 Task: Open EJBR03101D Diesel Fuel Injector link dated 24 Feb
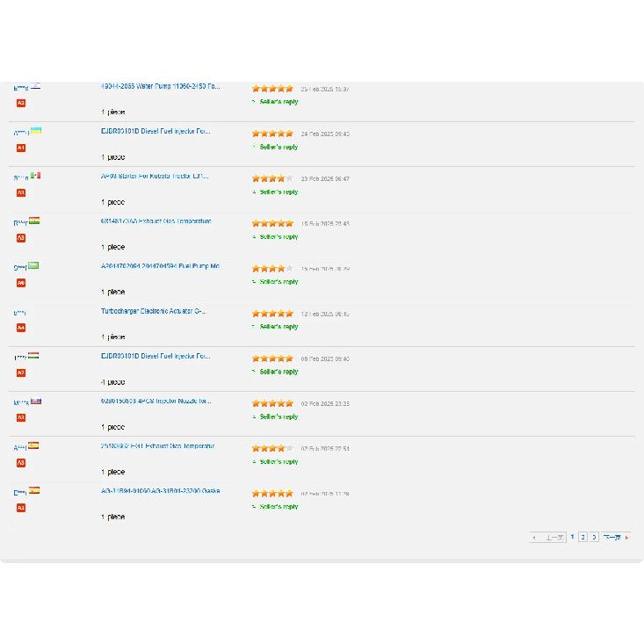[156, 131]
